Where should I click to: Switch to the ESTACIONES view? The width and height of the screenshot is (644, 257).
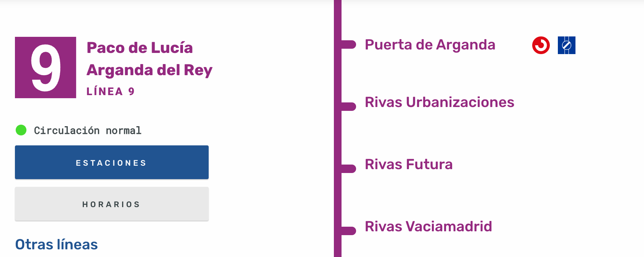tap(112, 162)
